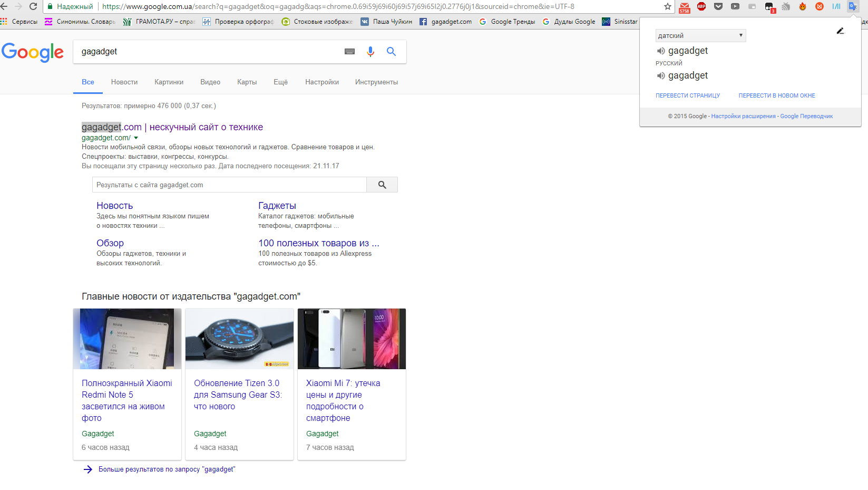Click the Redmi Note 5 phone thumbnail

pyautogui.click(x=128, y=339)
